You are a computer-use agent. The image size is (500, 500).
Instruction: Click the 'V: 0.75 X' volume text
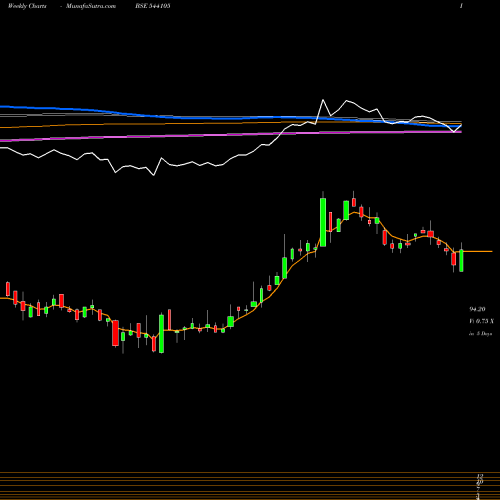tap(481, 321)
